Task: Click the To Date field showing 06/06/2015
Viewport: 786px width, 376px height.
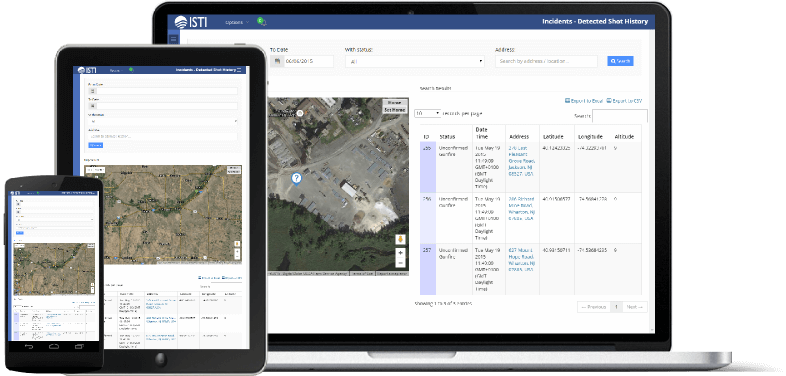Action: (308, 61)
